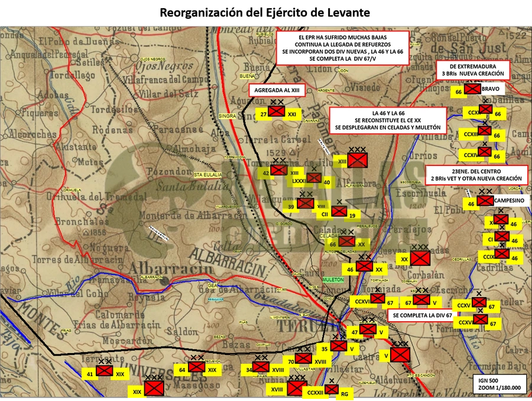Click the CCXV brigade unit symbol
532x401 pixels.
click(x=479, y=302)
